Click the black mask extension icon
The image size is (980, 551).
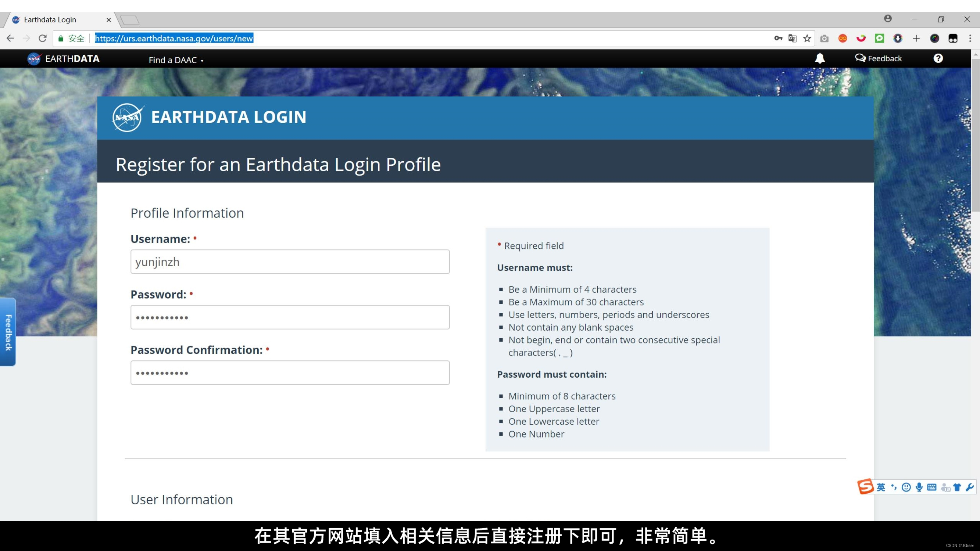click(952, 39)
